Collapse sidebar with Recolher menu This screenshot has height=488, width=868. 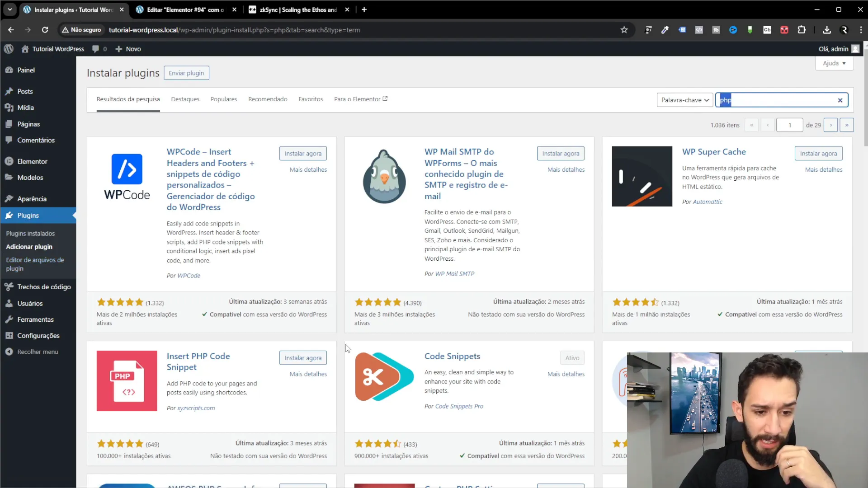coord(38,352)
